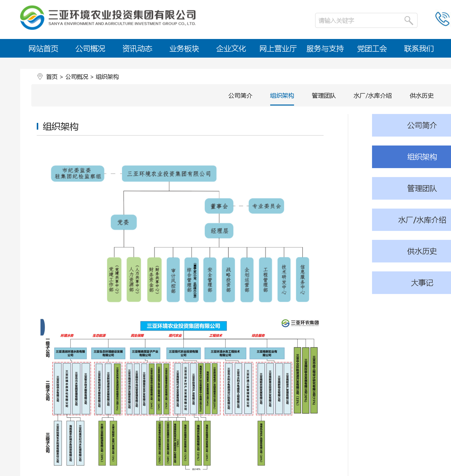Click the 审计风控部 department box

[173, 280]
